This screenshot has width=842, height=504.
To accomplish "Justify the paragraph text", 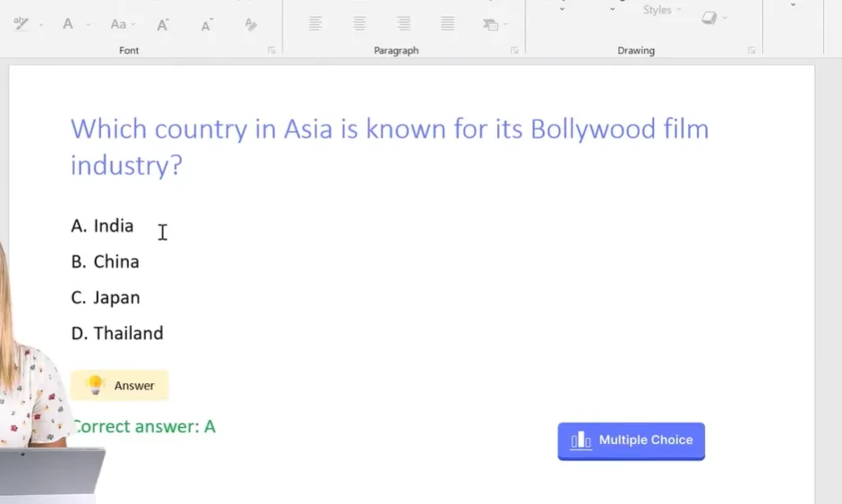I will 448,24.
